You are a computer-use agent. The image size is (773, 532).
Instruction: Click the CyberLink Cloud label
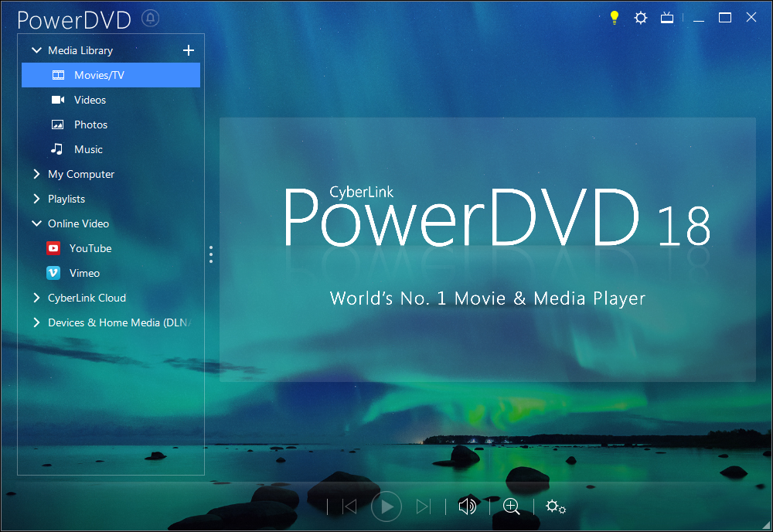tap(87, 298)
